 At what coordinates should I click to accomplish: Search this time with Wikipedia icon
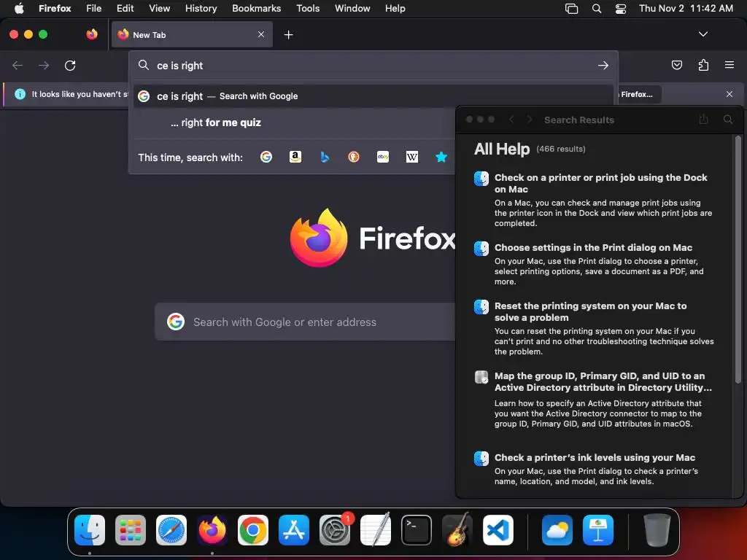point(412,157)
